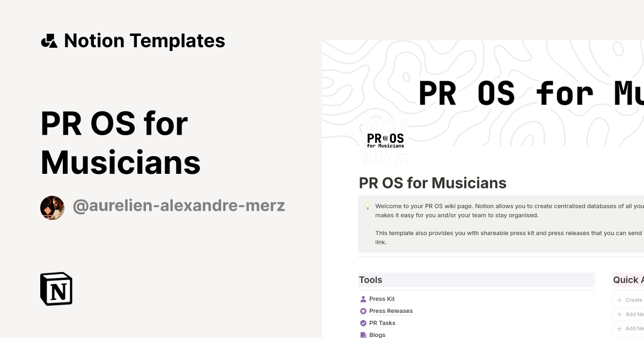The image size is (644, 338).
Task: Click the PR OS page logo icon
Action: [x=385, y=141]
